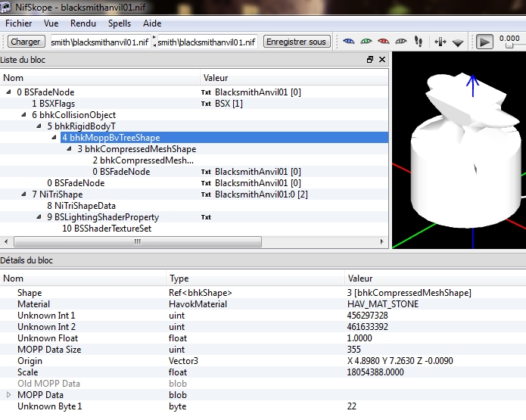Click the MOPP Data Size value 355
526x420 pixels.
tap(354, 350)
